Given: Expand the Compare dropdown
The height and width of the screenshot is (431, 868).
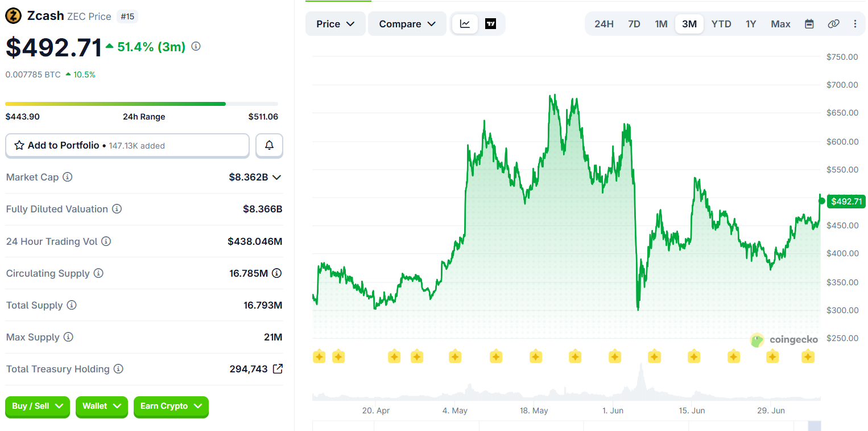Looking at the screenshot, I should tap(407, 24).
